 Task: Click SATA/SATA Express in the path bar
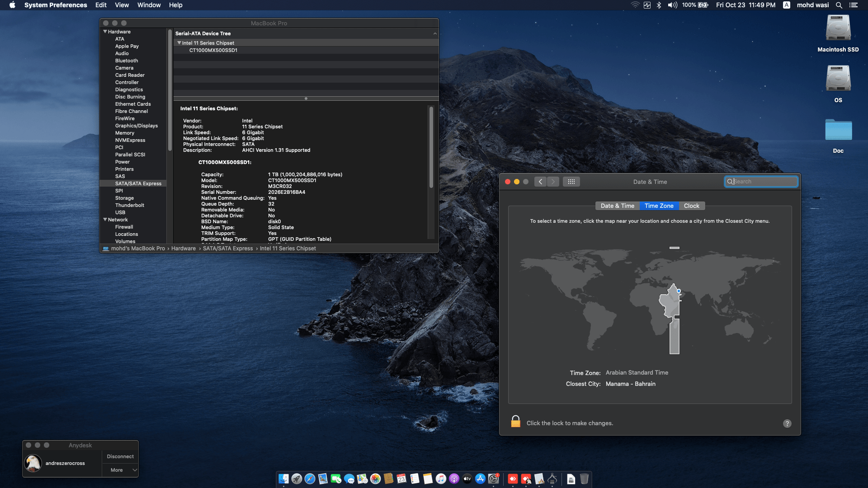click(x=228, y=249)
